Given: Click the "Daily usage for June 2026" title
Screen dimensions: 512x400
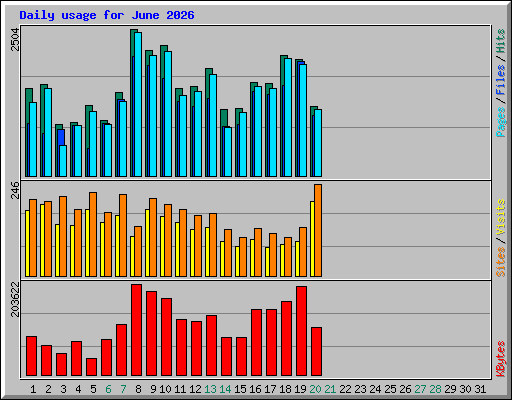Looking at the screenshot, I should coord(107,15).
